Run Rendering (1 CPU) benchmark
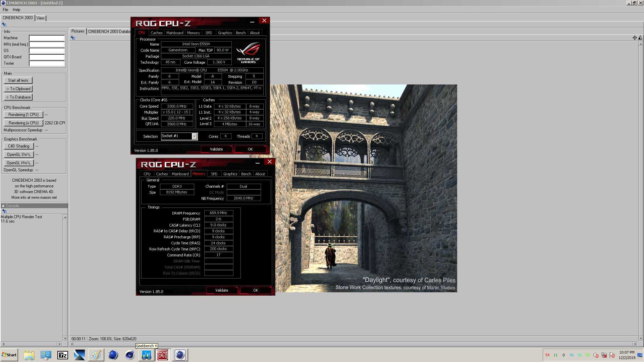Image resolution: width=644 pixels, height=362 pixels. coord(23,115)
